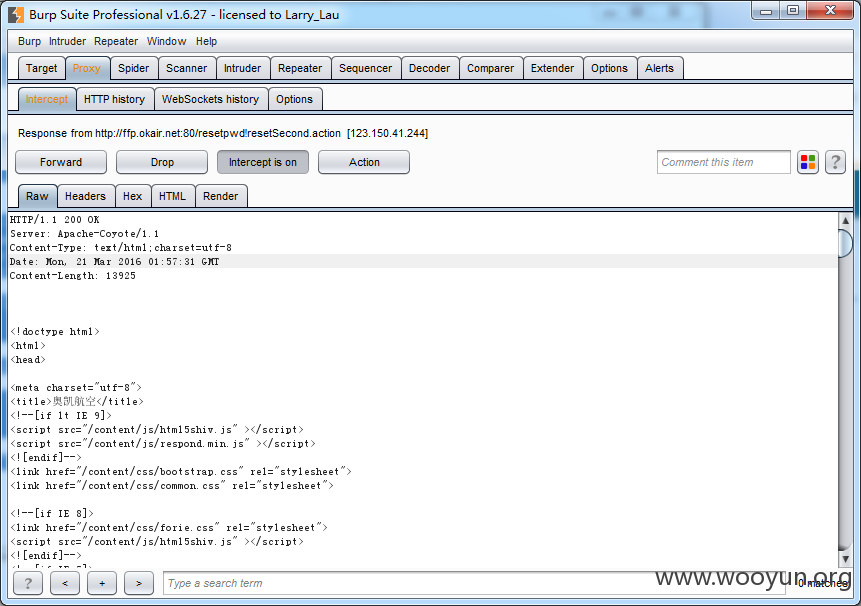Image resolution: width=861 pixels, height=606 pixels.
Task: Open the Repeater tool tab
Action: (300, 68)
